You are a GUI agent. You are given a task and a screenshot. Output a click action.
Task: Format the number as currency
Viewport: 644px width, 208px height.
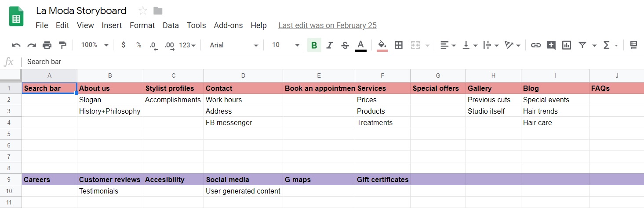coord(124,45)
